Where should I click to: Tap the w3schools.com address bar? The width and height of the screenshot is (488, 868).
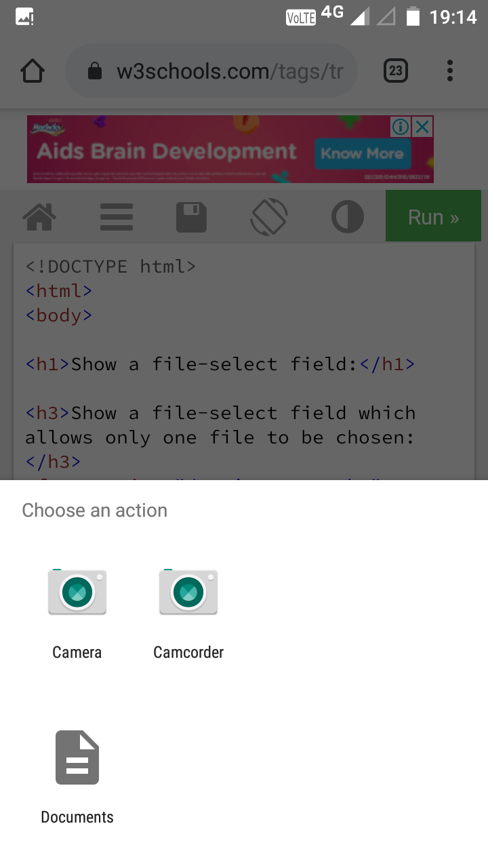(x=230, y=71)
